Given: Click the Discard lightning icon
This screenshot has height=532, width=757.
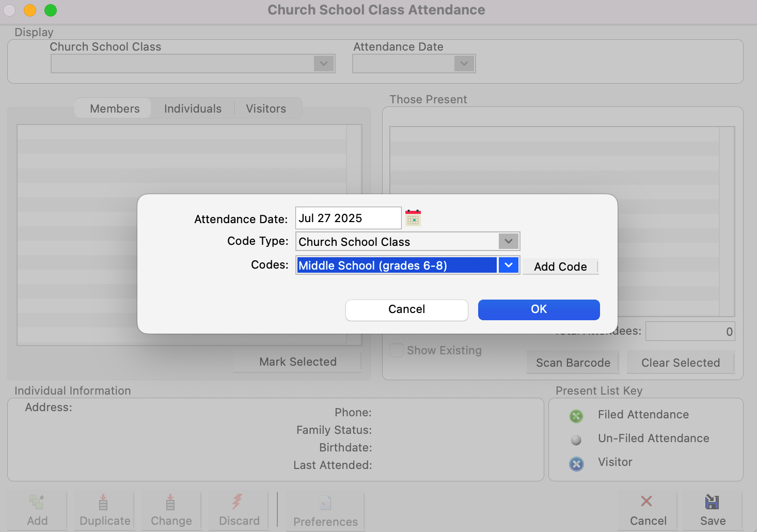Looking at the screenshot, I should (238, 502).
